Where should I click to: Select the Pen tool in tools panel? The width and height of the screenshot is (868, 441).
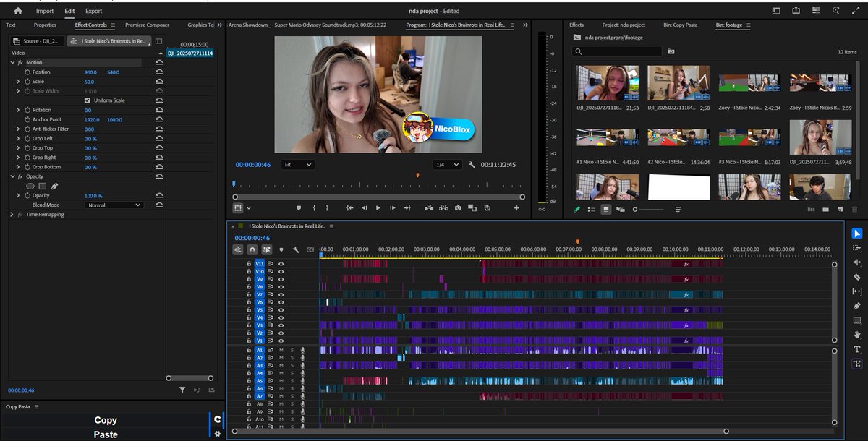click(x=857, y=306)
